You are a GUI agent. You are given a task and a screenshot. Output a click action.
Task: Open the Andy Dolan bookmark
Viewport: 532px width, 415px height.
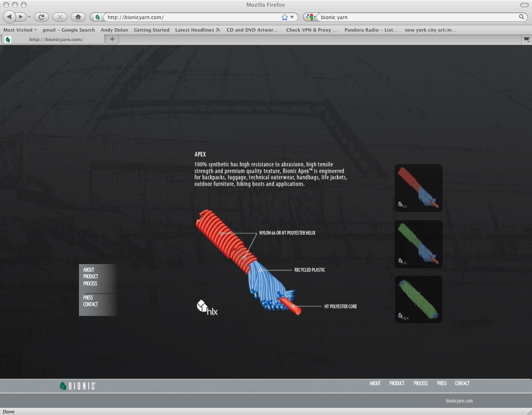click(x=114, y=30)
